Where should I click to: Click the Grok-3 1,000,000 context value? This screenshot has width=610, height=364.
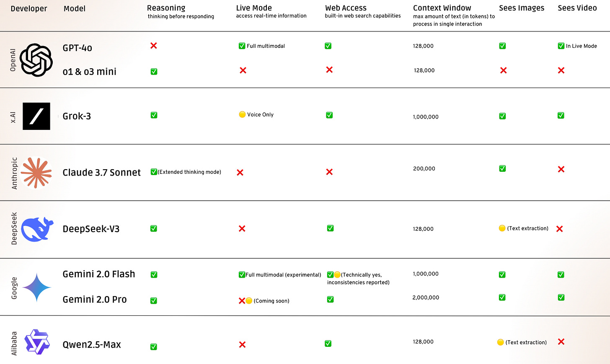click(x=426, y=117)
